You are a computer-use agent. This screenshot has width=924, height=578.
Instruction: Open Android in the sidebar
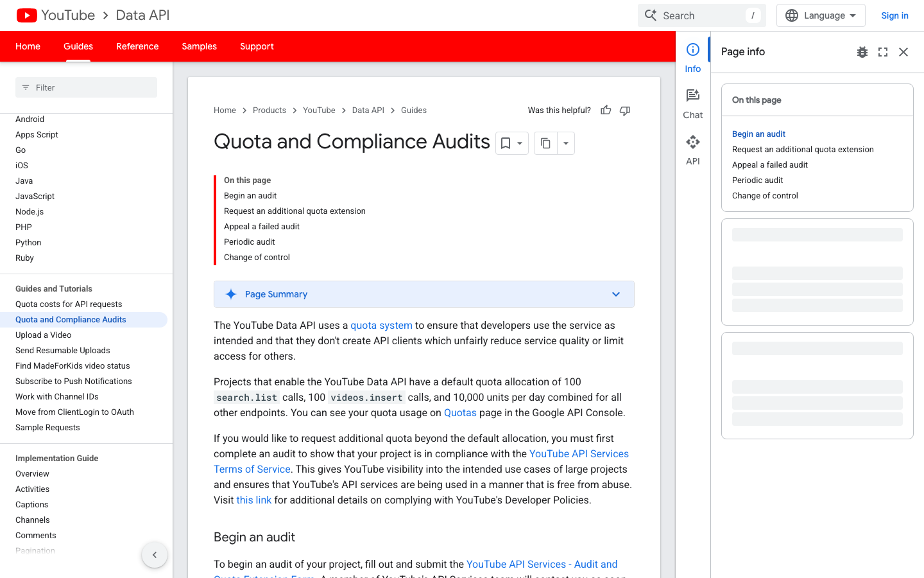pos(30,119)
